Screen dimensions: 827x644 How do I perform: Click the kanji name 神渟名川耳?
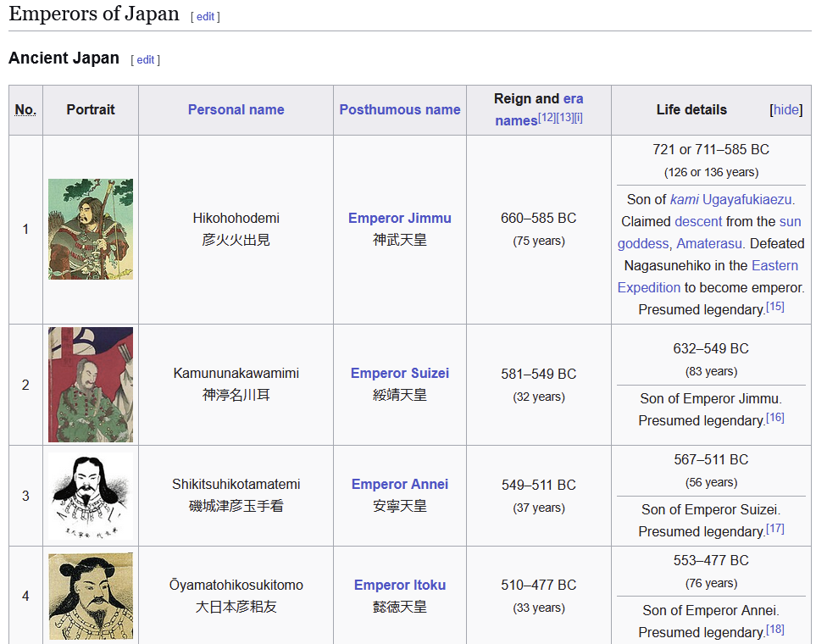click(x=236, y=395)
